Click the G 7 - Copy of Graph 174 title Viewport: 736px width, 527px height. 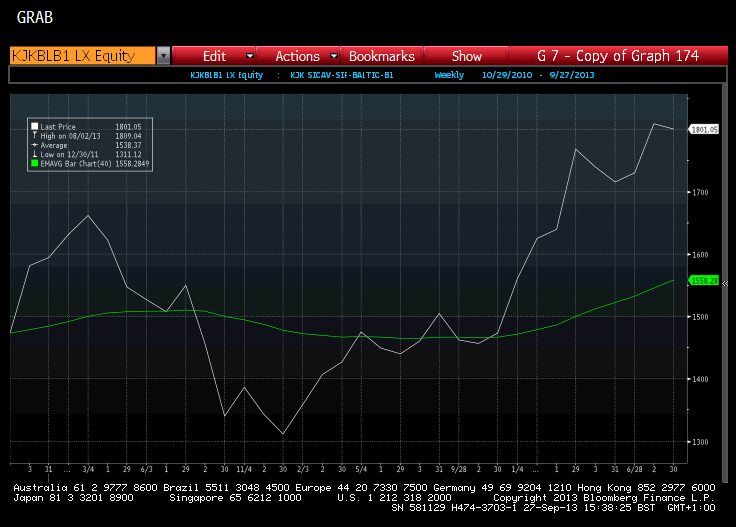617,56
